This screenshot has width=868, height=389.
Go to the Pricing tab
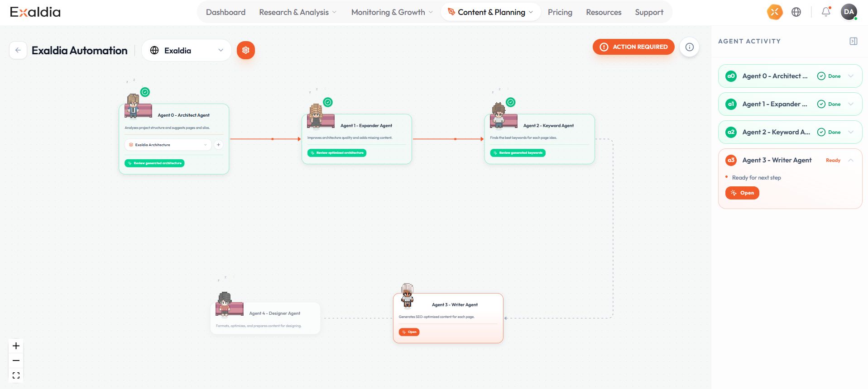click(x=560, y=12)
